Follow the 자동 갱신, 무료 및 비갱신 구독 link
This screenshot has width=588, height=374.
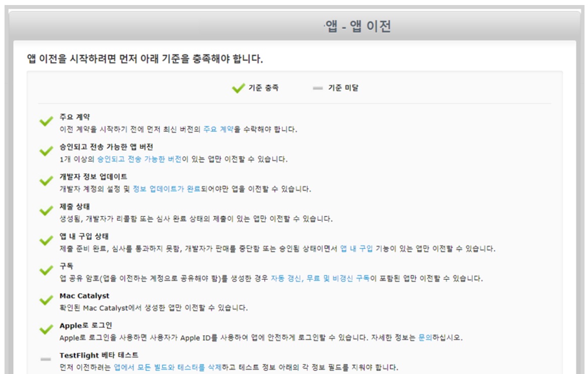click(320, 278)
